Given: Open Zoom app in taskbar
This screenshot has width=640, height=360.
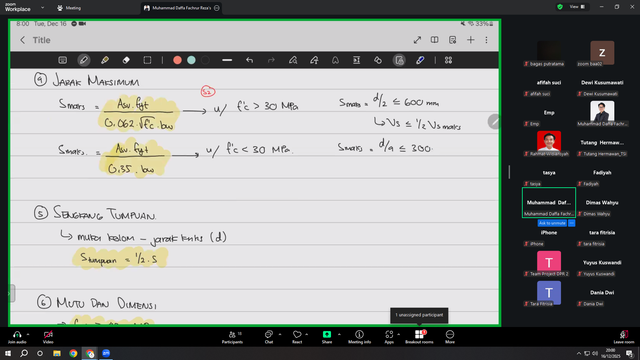Looking at the screenshot, I should (106, 353).
